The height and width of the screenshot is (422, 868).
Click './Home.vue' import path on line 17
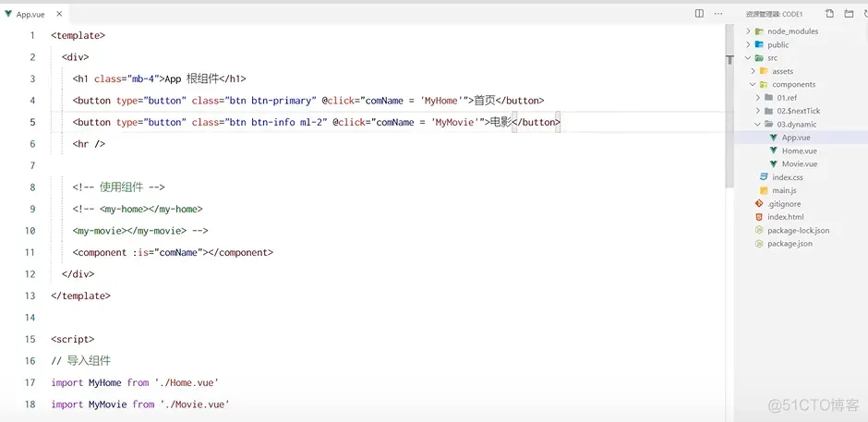pyautogui.click(x=187, y=382)
